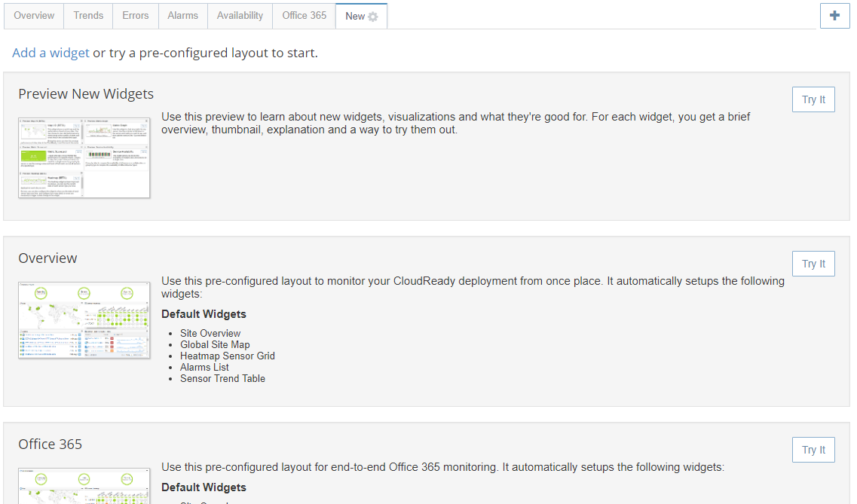This screenshot has width=857, height=504.
Task: Open the Trends tab
Action: (88, 16)
